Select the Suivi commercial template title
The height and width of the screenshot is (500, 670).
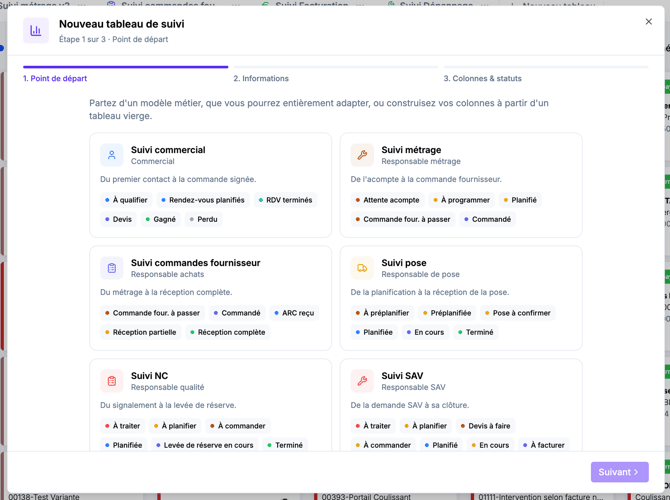pos(168,150)
